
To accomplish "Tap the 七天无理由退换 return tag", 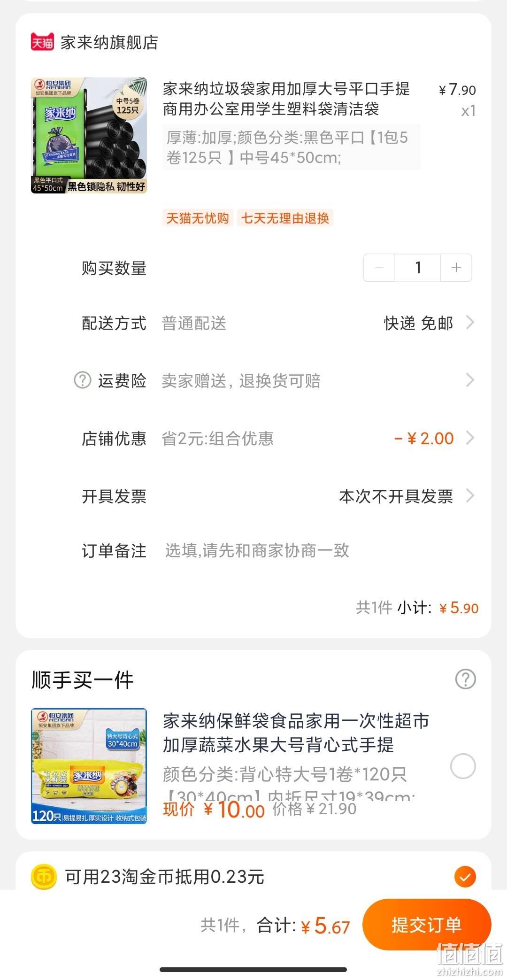I will (285, 218).
